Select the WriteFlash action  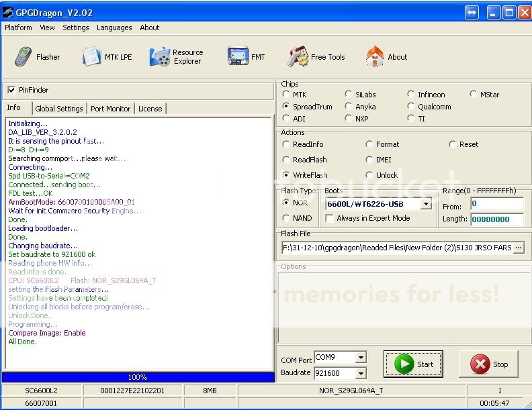pyautogui.click(x=285, y=175)
